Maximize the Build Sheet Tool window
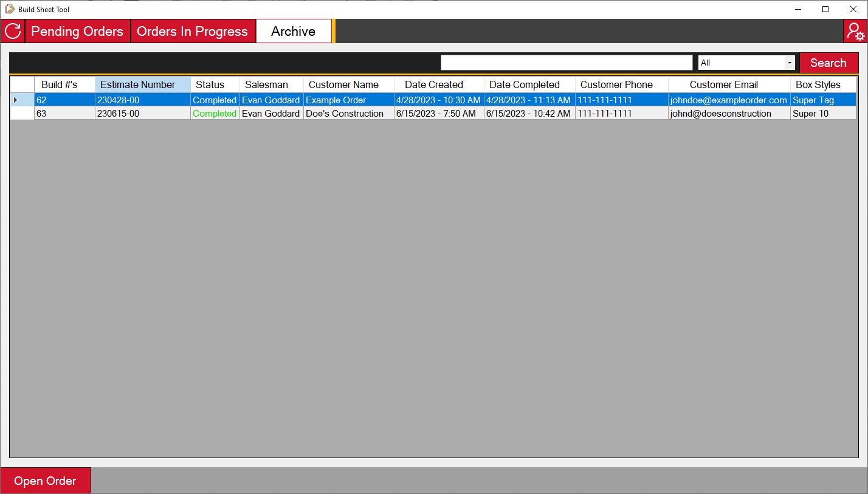The image size is (868, 494). point(825,9)
